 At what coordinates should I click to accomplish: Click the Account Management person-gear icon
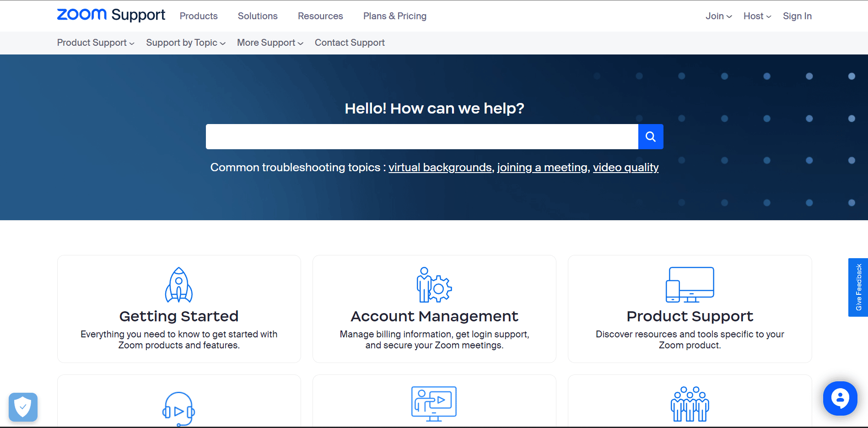[x=434, y=285]
